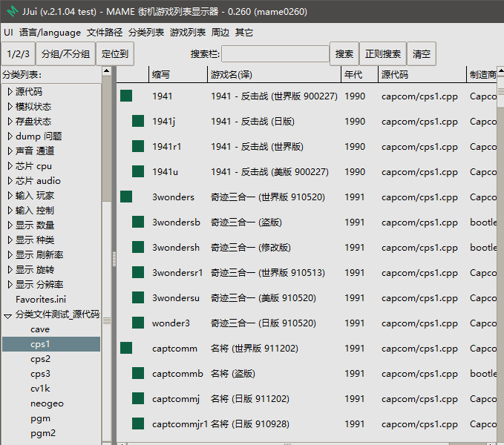The width and height of the screenshot is (504, 445).
Task: Sort by the 年代 column header
Action: 359,75
